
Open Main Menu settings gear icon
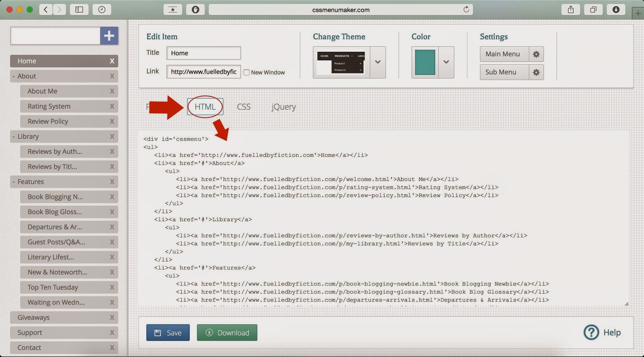click(536, 54)
